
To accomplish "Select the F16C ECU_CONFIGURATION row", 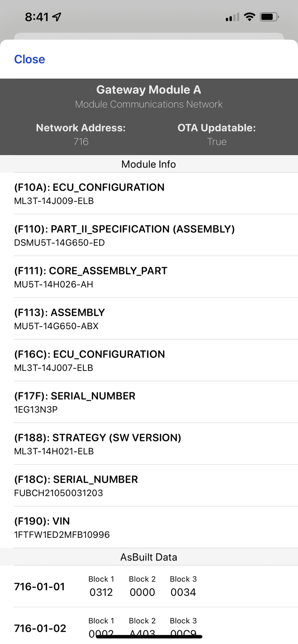I will [x=149, y=360].
